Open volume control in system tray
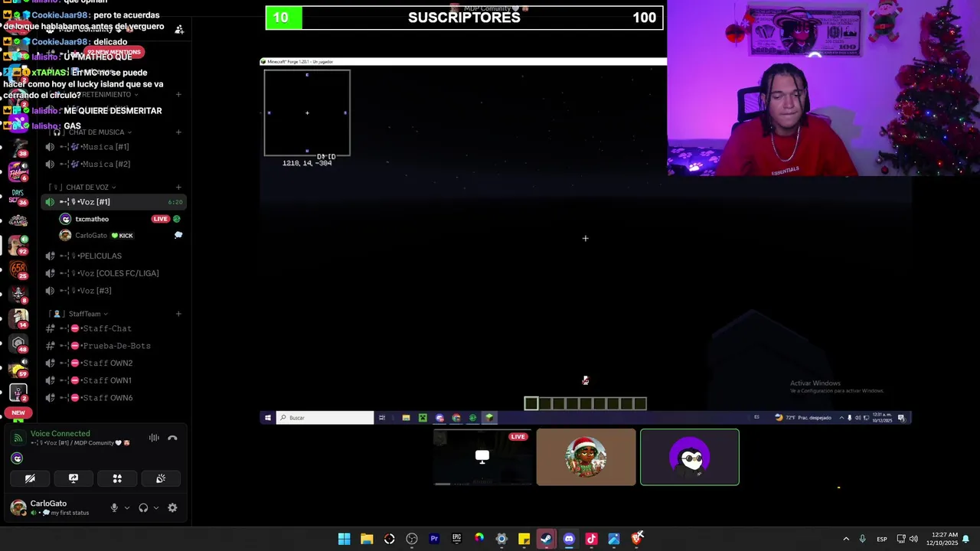The width and height of the screenshot is (980, 551). point(913,540)
